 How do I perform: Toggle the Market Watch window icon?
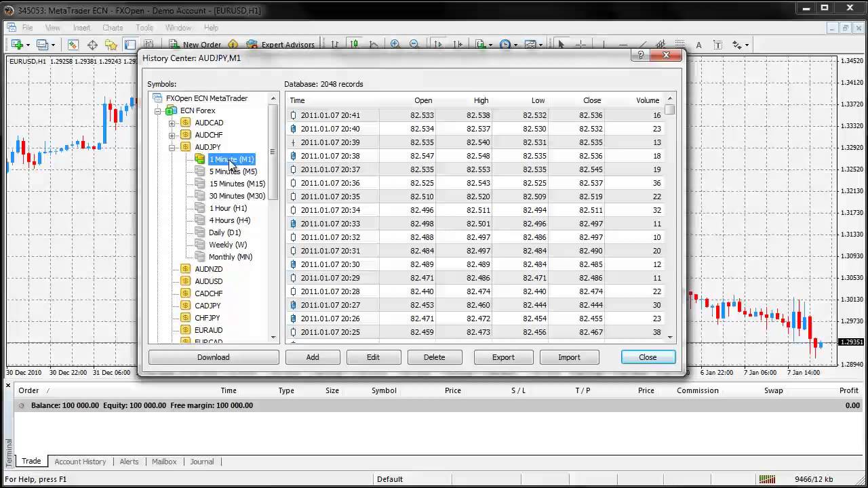click(x=73, y=45)
